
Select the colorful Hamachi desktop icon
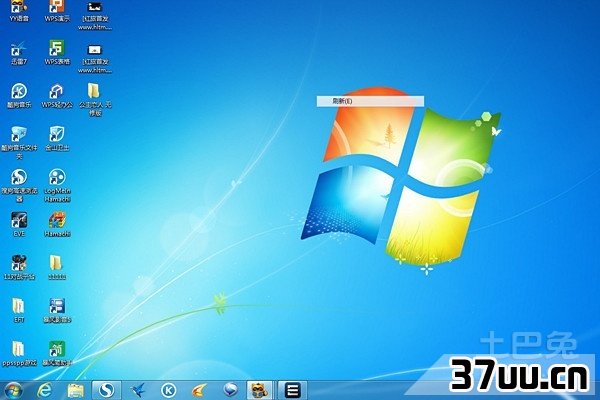57,224
